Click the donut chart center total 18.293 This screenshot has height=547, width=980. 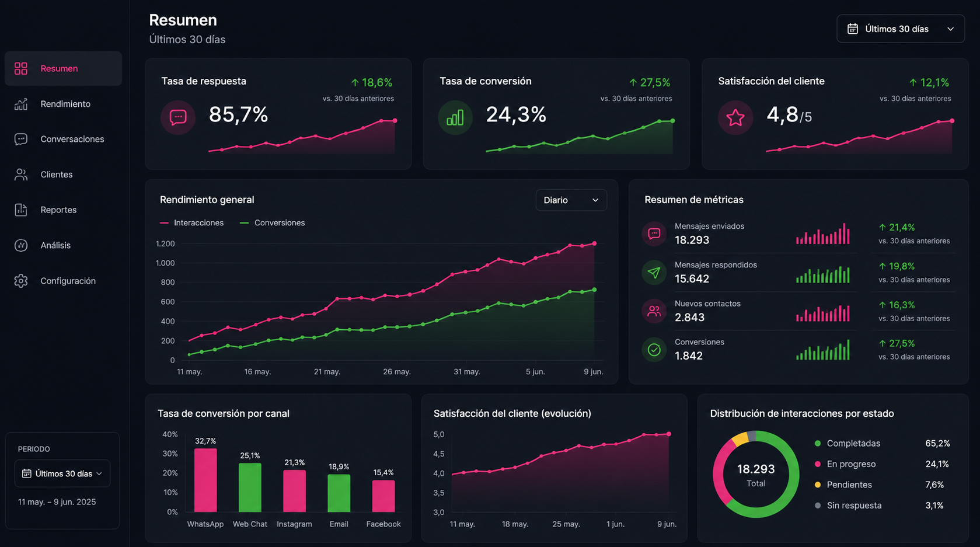tap(756, 475)
